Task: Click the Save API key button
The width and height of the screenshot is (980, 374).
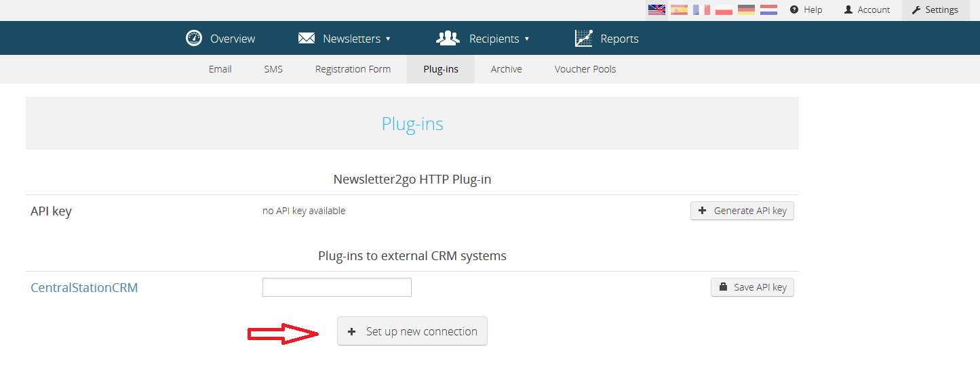Action: (752, 287)
